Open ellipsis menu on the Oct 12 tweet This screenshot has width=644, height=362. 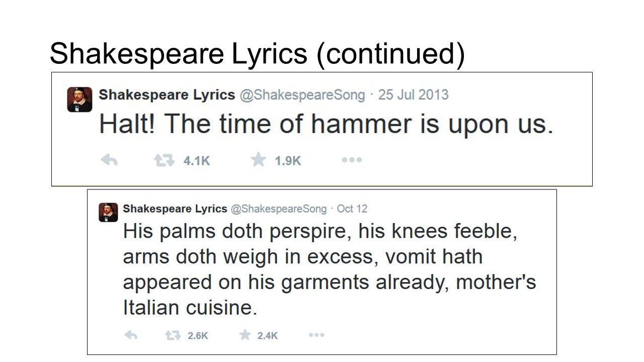[316, 335]
